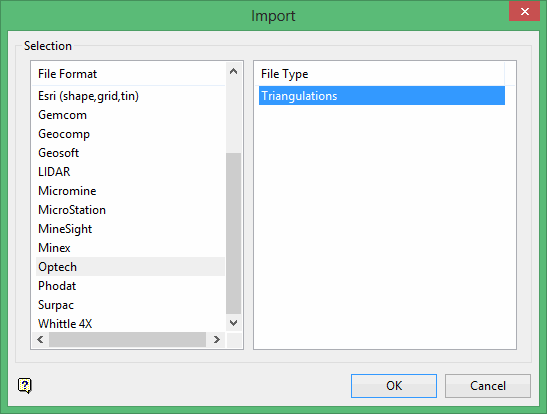Click the File Format column header

tap(128, 74)
